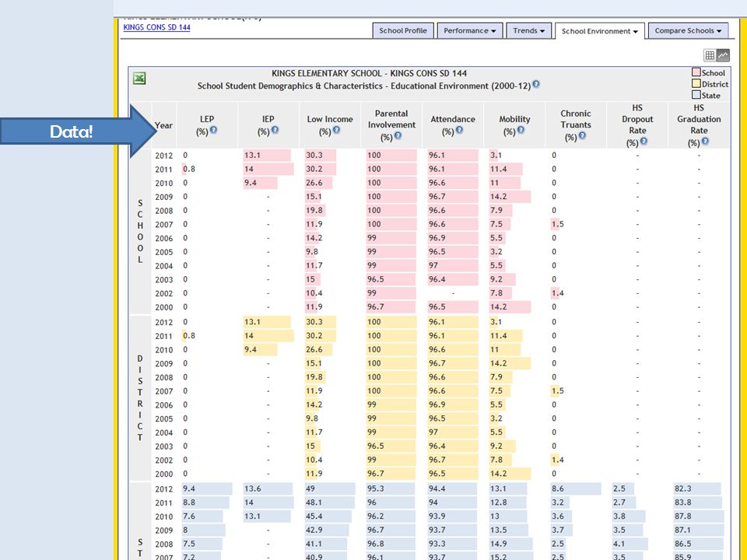Click State 2012 Chronic Truants value 8.6

(x=558, y=488)
